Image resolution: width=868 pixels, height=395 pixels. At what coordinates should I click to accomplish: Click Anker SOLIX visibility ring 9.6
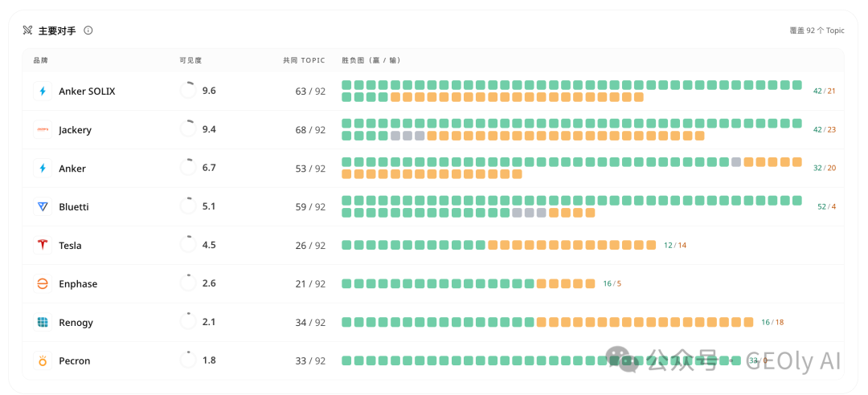(188, 91)
